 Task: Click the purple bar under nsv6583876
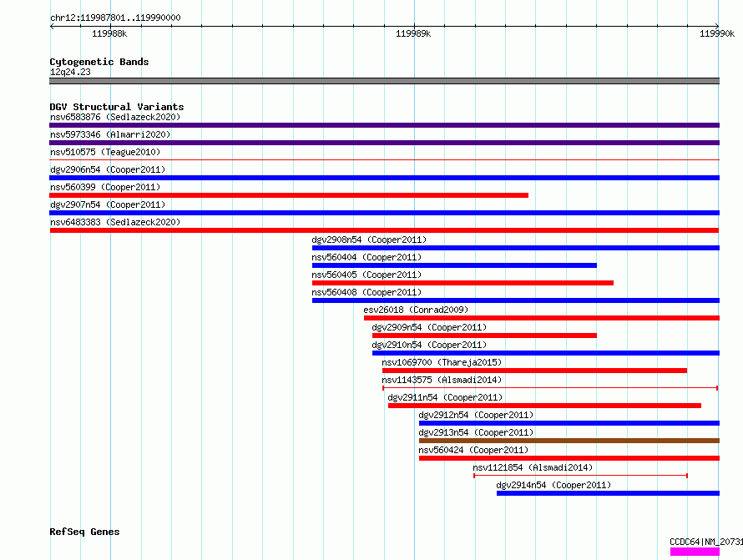click(384, 125)
